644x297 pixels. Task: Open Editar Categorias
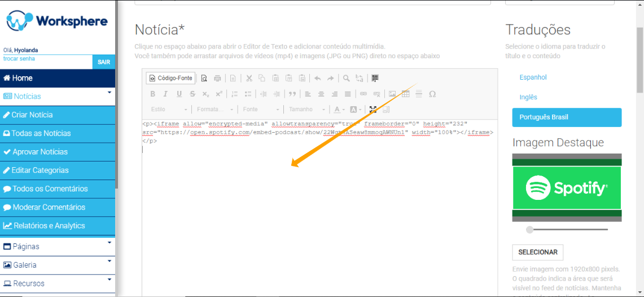click(x=58, y=171)
